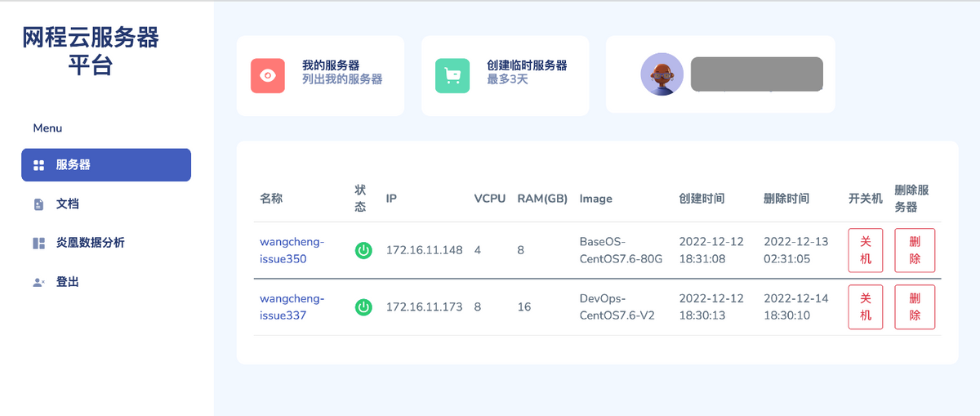Screen dimensions: 980x416
Task: Click the eye icon on 我的服务器 card
Action: pos(268,76)
